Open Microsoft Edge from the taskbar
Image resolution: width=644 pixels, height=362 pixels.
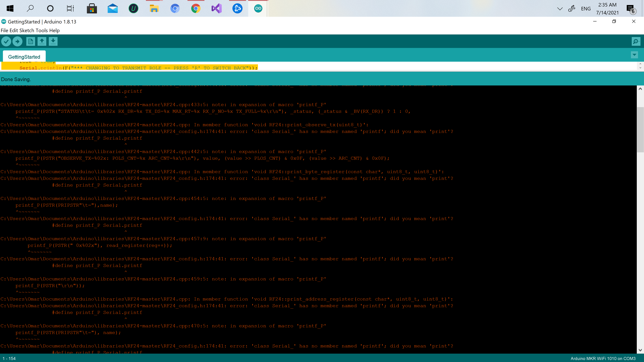[175, 8]
